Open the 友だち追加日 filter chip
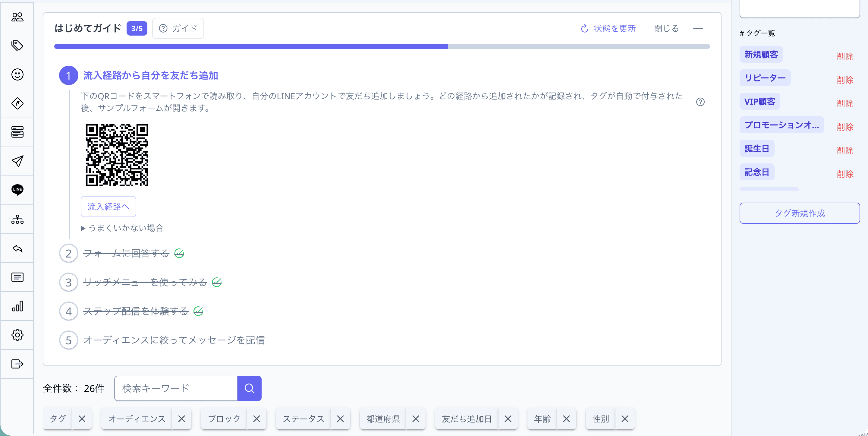Viewport: 868px width, 436px height. (466, 419)
